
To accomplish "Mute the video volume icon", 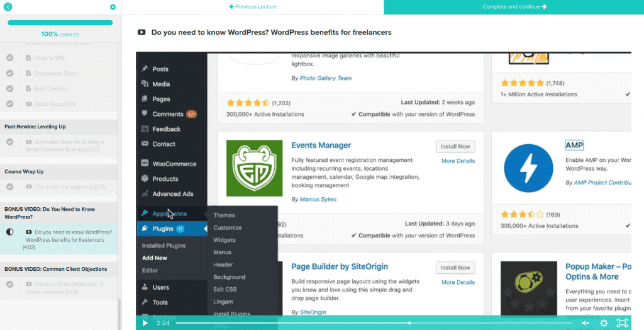I will (586, 323).
